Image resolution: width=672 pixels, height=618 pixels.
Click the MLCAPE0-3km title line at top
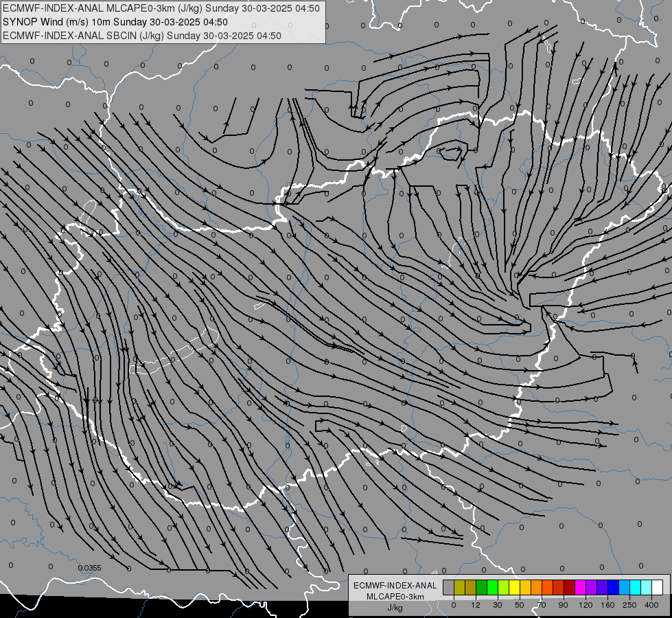(161, 8)
